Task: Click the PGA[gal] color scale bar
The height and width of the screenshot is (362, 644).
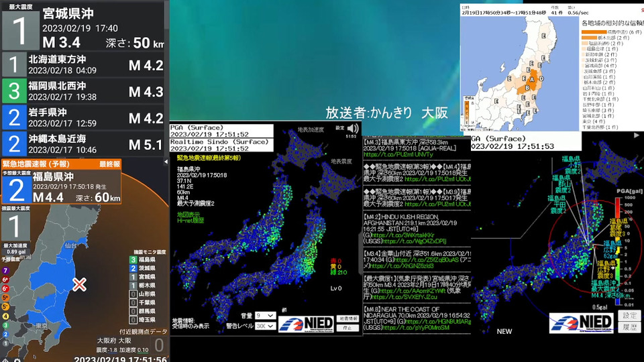Action: click(x=618, y=251)
